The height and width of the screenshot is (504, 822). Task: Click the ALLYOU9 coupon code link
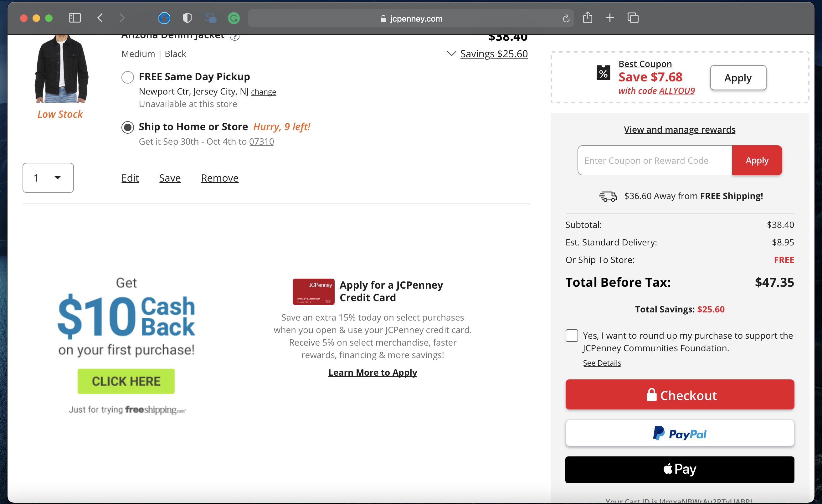pos(677,91)
